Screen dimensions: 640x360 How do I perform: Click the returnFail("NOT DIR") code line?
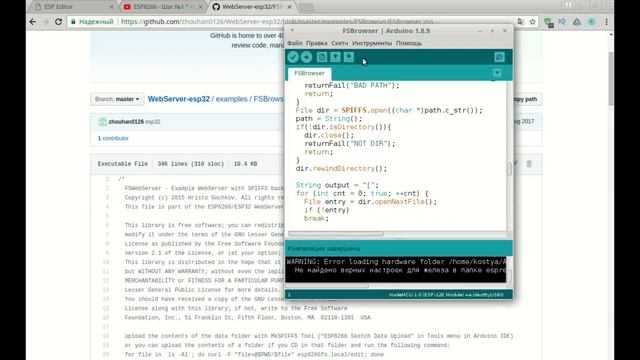pyautogui.click(x=350, y=144)
